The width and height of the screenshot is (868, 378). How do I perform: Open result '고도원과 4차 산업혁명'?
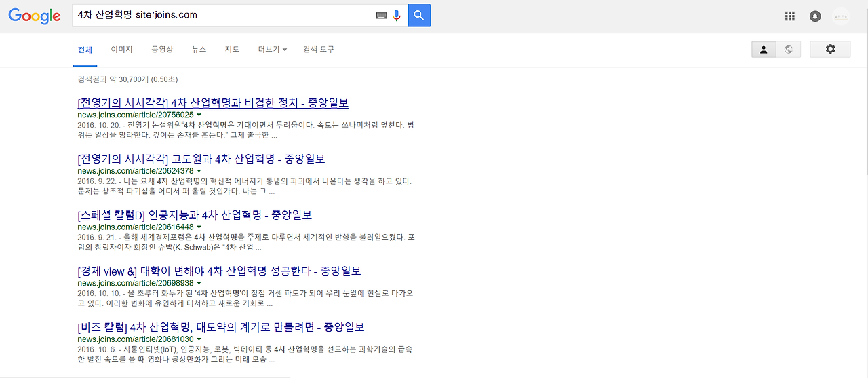click(201, 159)
